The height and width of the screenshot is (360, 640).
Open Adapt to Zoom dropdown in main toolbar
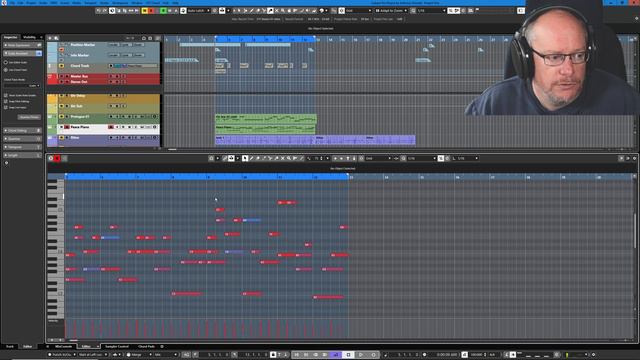click(391, 11)
